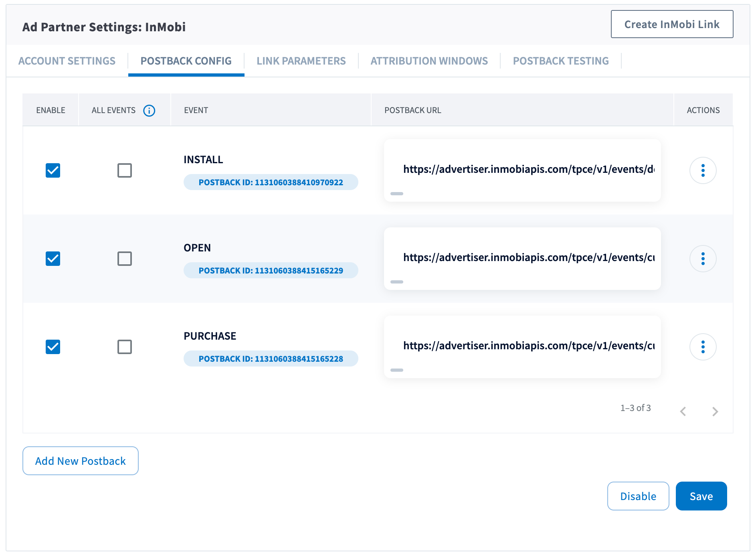The image size is (756, 559).
Task: Edit the INSTALL postback URL field
Action: point(522,170)
